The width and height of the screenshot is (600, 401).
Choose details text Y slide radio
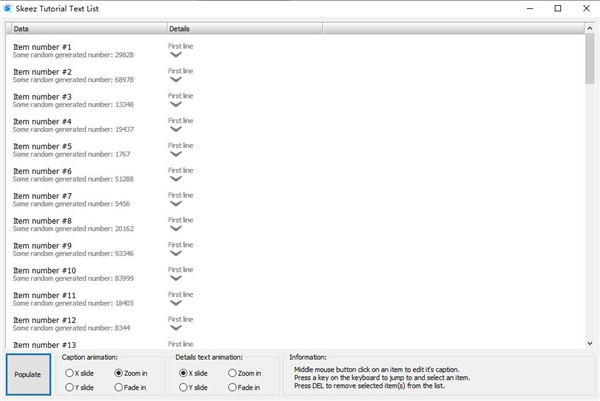185,387
